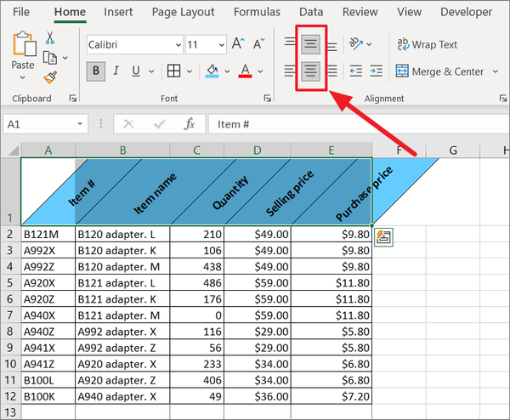Click the Align Left icon
The height and width of the screenshot is (420, 510).
[290, 71]
